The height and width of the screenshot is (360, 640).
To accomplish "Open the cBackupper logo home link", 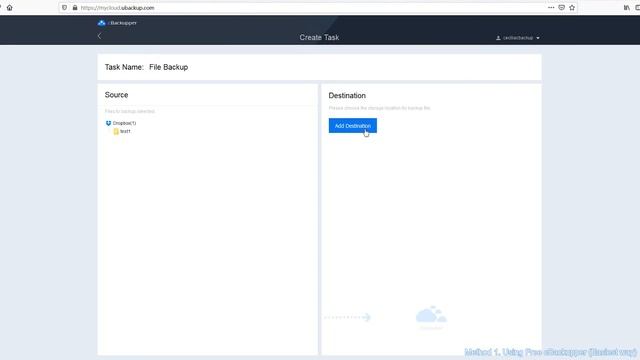I will pos(117,23).
